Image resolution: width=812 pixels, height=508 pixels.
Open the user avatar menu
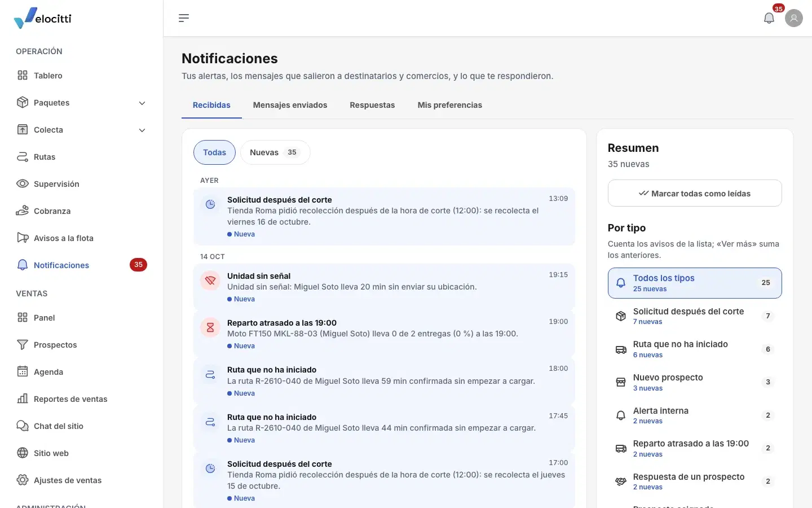coord(794,18)
